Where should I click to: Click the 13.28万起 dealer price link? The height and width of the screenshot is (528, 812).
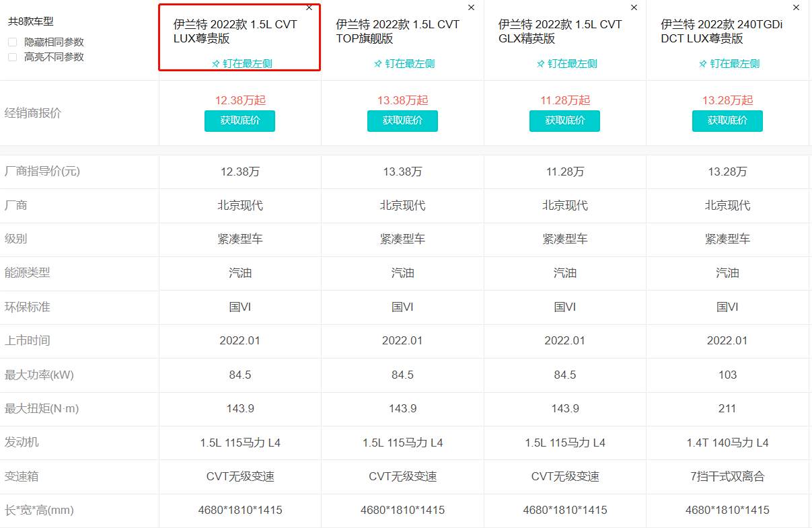coord(727,100)
